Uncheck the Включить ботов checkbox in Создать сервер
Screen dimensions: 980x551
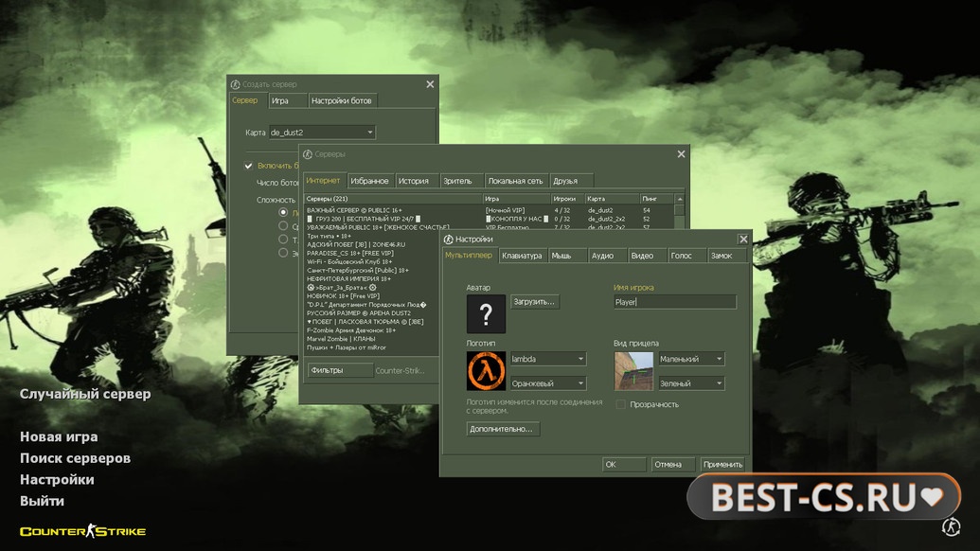click(x=249, y=166)
